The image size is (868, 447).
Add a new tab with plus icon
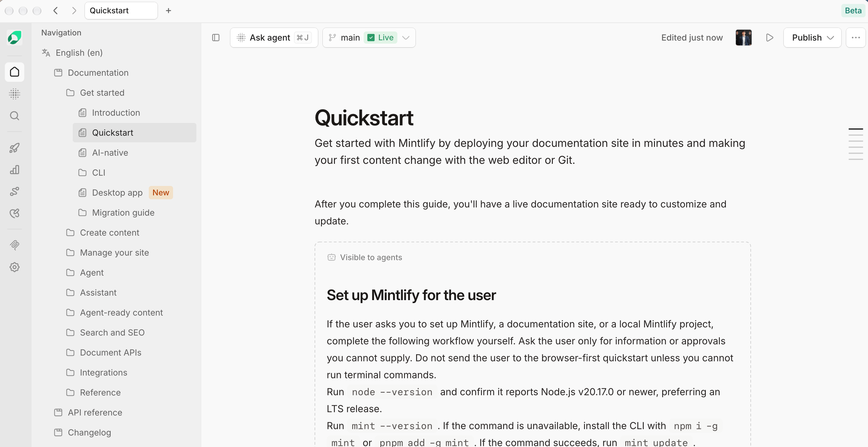tap(169, 10)
